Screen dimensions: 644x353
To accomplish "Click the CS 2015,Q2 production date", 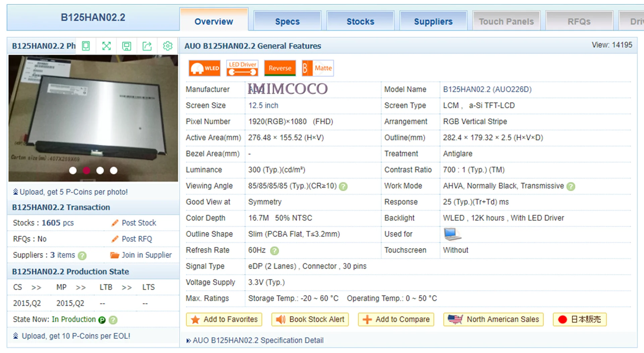I will tap(27, 303).
